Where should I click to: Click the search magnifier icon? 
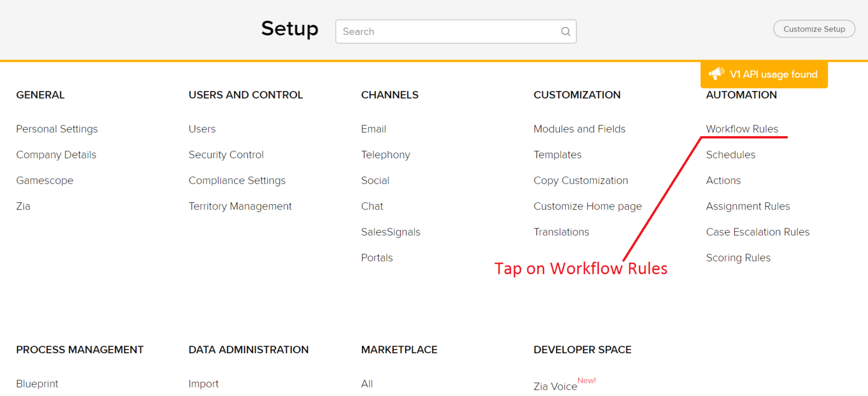[565, 31]
